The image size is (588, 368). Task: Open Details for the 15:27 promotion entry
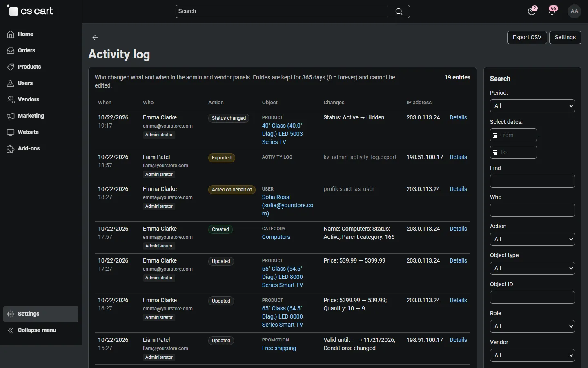[458, 340]
